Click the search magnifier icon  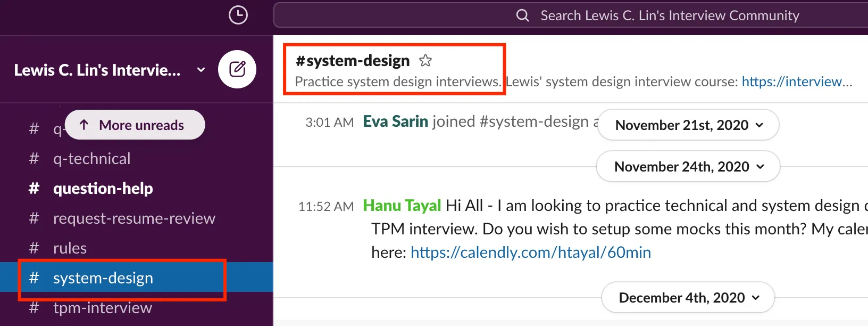click(522, 15)
